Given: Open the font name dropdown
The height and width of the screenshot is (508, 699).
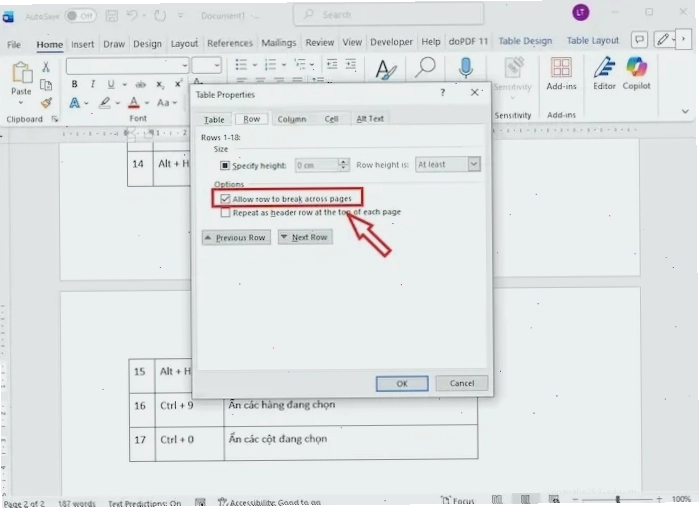Looking at the screenshot, I should pyautogui.click(x=185, y=66).
